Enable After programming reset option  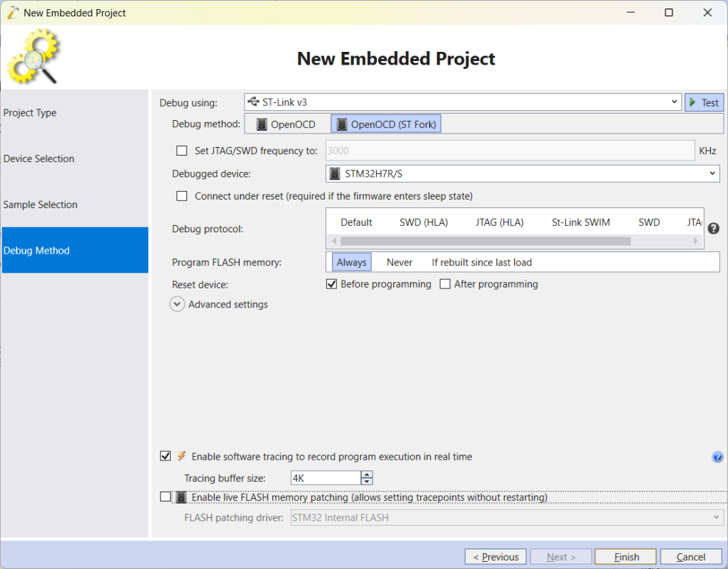point(445,283)
